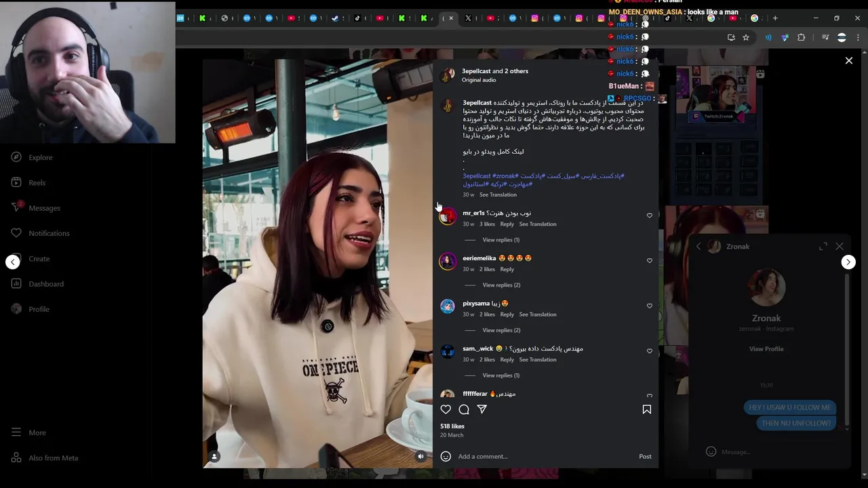868x488 pixels.
Task: Focus the Add a comment field
Action: point(542,456)
